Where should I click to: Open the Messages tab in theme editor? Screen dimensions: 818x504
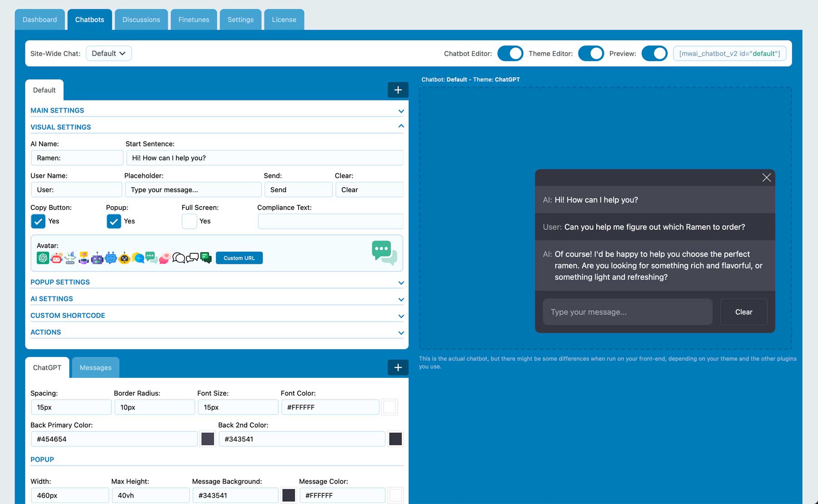(95, 367)
